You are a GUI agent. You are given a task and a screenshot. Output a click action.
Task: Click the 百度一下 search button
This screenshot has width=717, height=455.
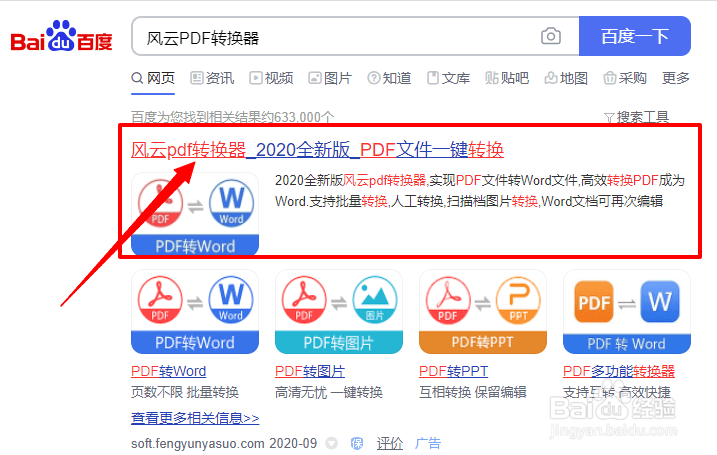[x=635, y=36]
